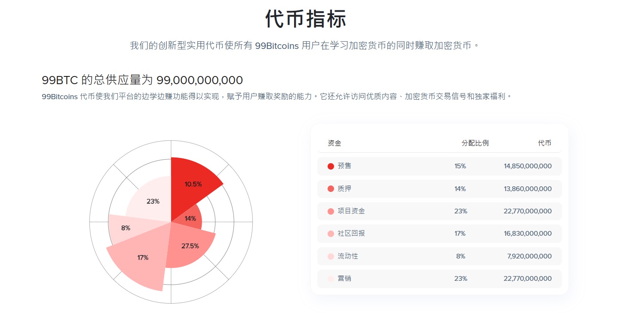
Task: Select the 16,830,000,000 token amount
Action: point(527,234)
